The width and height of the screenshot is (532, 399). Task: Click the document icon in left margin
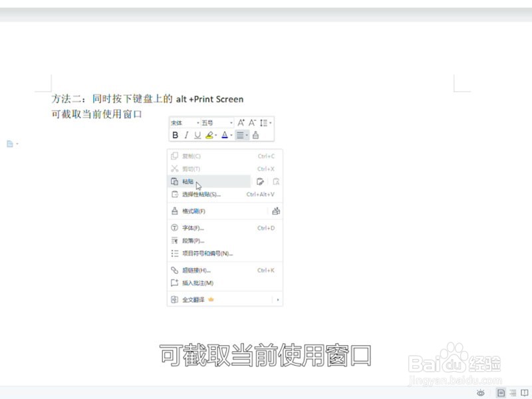(9, 143)
